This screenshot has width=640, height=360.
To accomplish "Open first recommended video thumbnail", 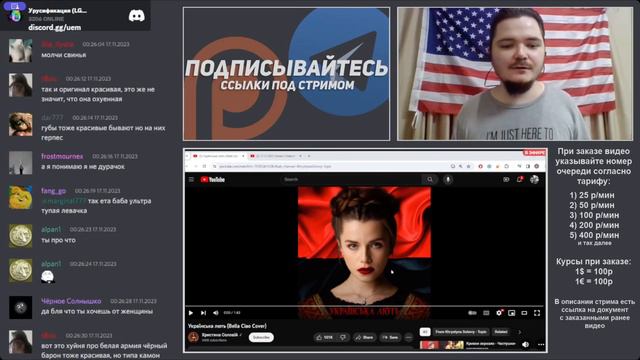I will pyautogui.click(x=442, y=345).
